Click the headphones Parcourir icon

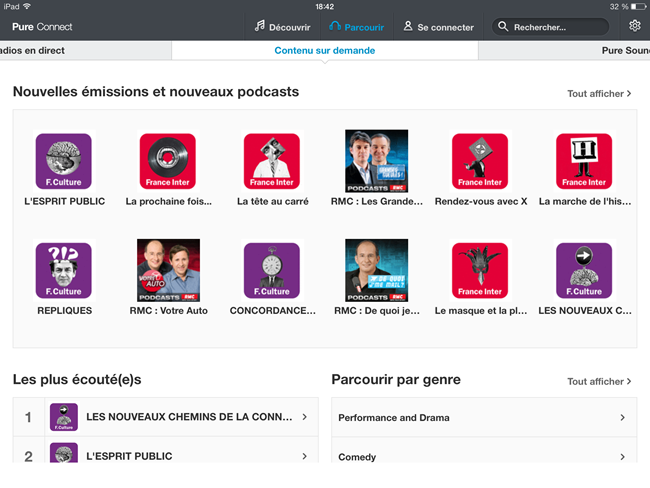335,26
